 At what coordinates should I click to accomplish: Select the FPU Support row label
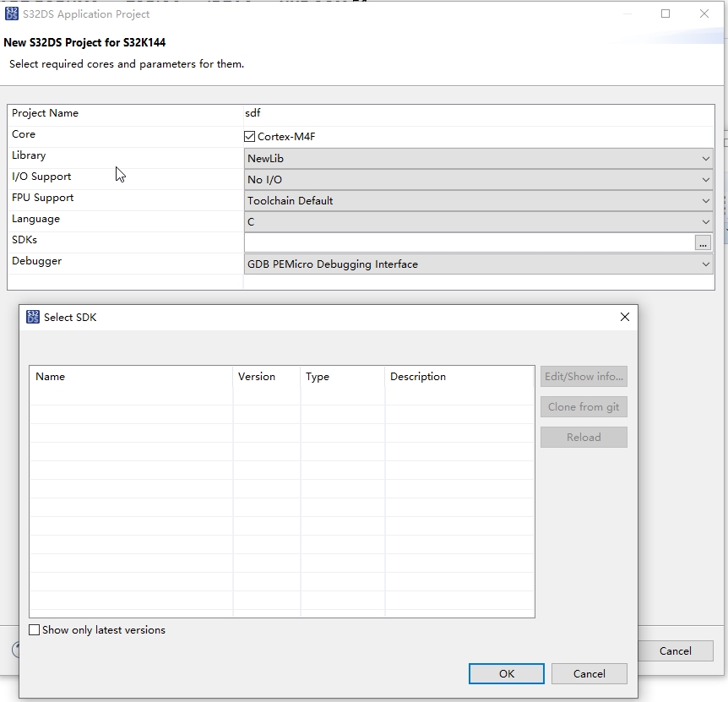(43, 198)
